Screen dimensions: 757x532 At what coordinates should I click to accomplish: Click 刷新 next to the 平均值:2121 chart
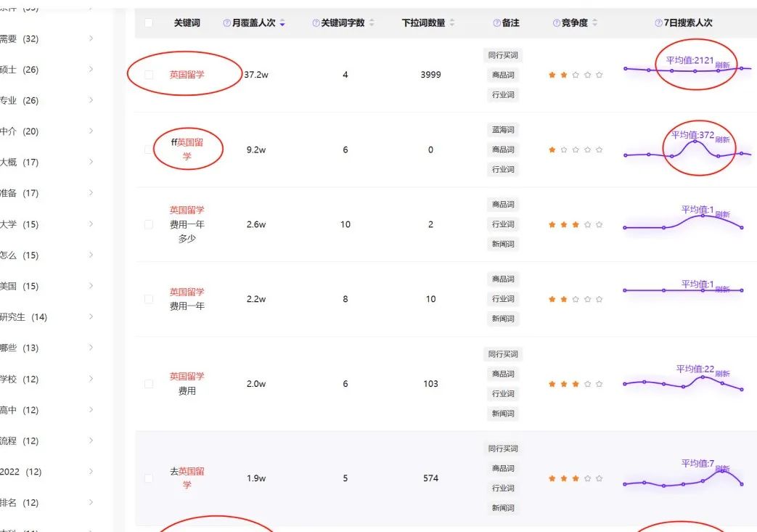coord(724,65)
